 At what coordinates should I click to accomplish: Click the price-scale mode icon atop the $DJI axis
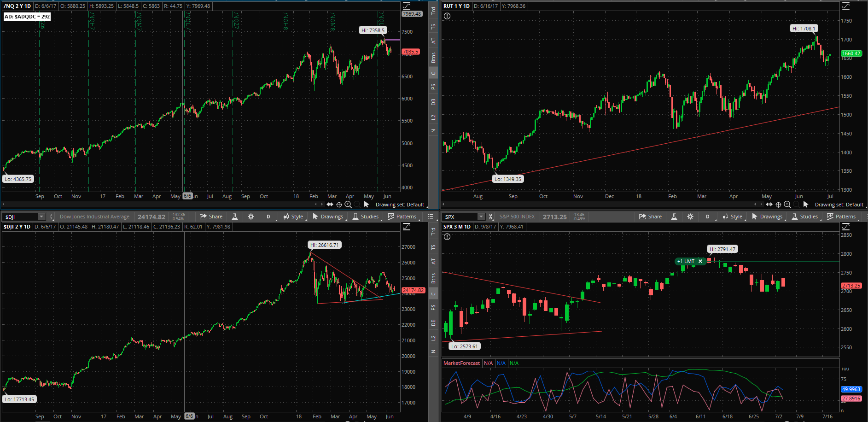coord(407,227)
